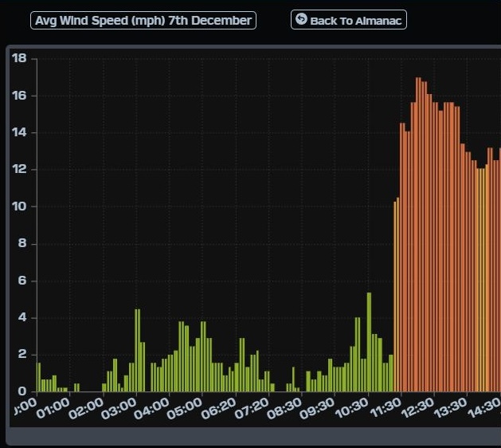
Task: Select the 14 value on the y-axis
Action: (x=20, y=132)
